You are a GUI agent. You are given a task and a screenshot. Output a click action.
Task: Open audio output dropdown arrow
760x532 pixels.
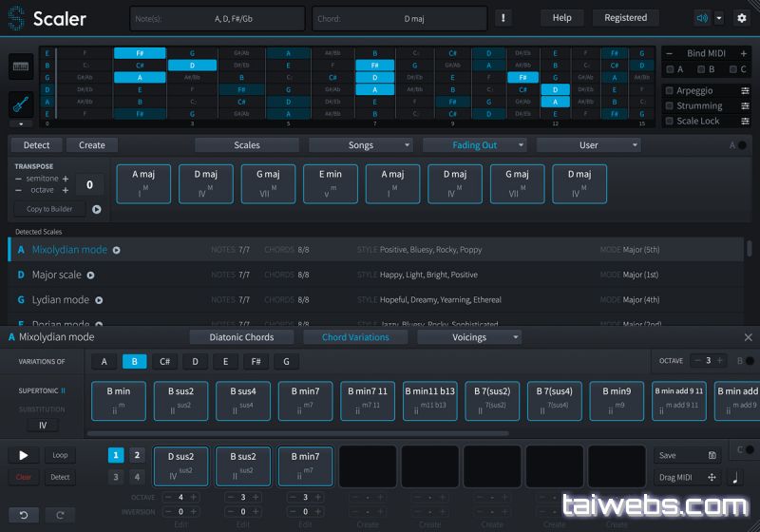click(x=719, y=18)
